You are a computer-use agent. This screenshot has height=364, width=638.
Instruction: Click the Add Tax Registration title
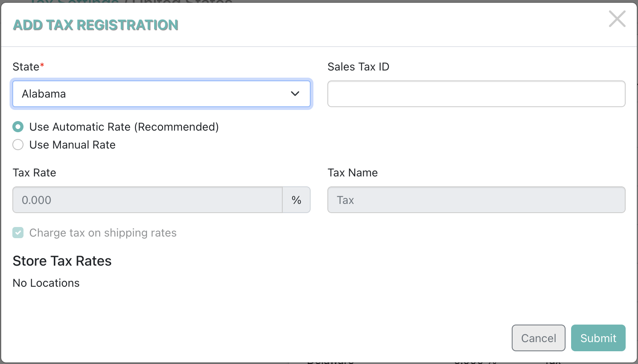pyautogui.click(x=96, y=25)
